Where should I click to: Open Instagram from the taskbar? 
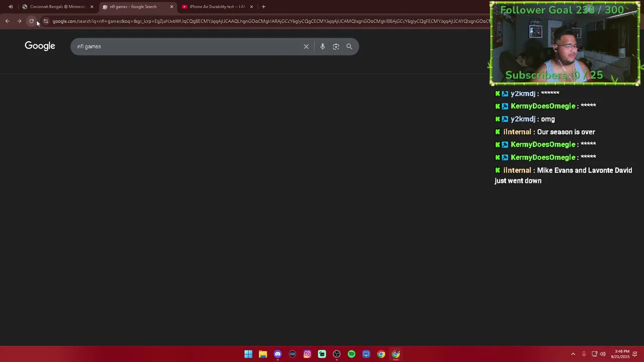[x=307, y=354]
